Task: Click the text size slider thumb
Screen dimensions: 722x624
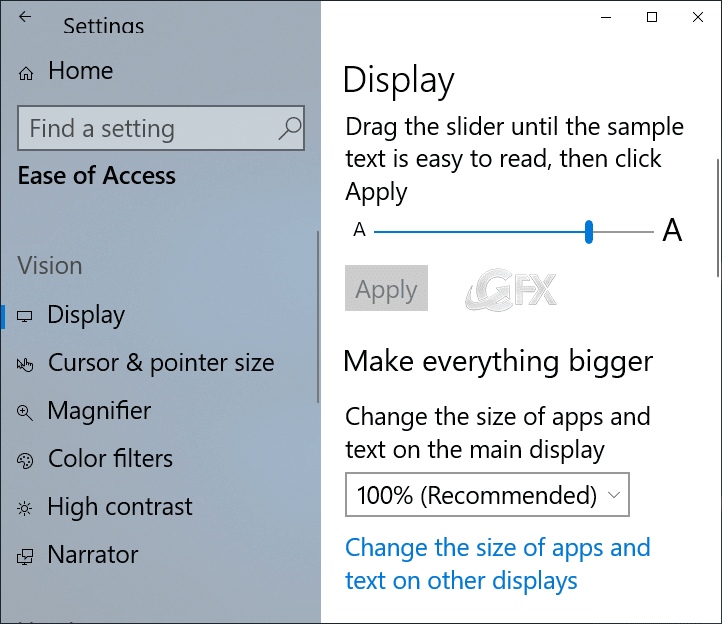Action: (588, 232)
